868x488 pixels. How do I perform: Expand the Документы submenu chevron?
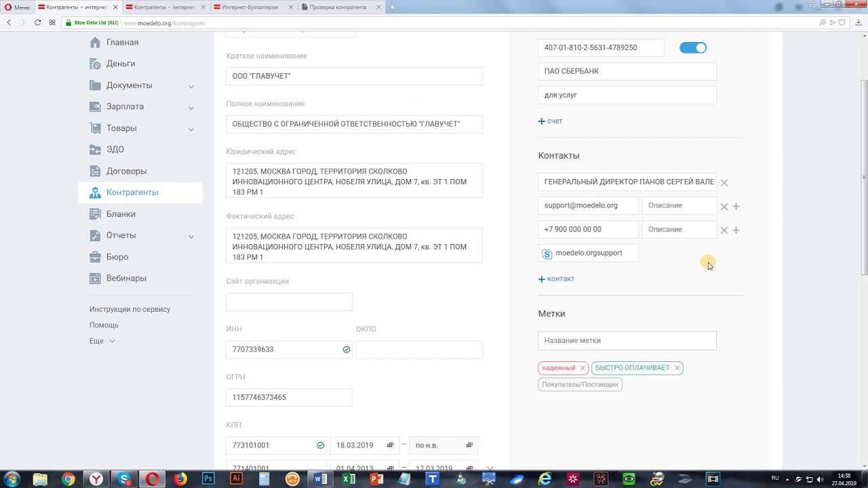click(x=191, y=86)
